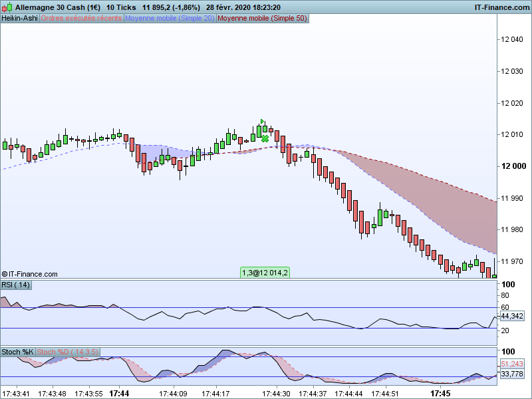Viewport: 532px width, 399px height.
Task: Click the Stoch %D value 51,243 tag
Action: 512,364
